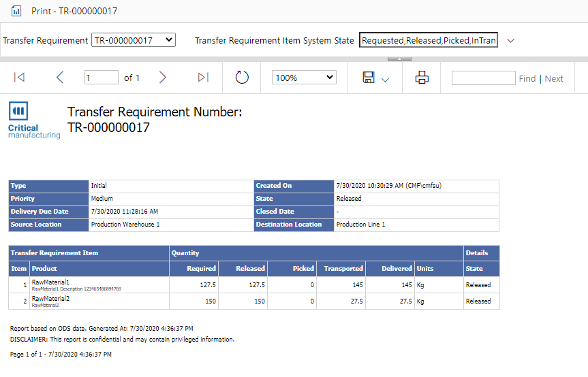The width and height of the screenshot is (588, 377).
Task: Click the Next search result link
Action: point(554,78)
